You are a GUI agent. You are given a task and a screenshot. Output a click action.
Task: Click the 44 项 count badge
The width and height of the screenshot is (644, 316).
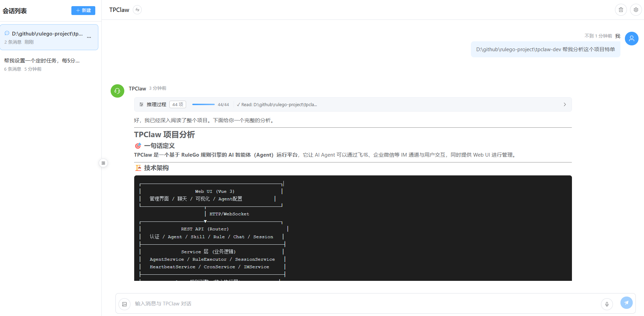178,104
